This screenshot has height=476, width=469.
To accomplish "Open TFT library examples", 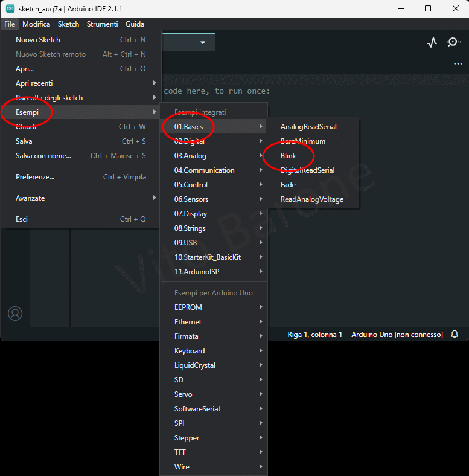I will click(x=214, y=452).
